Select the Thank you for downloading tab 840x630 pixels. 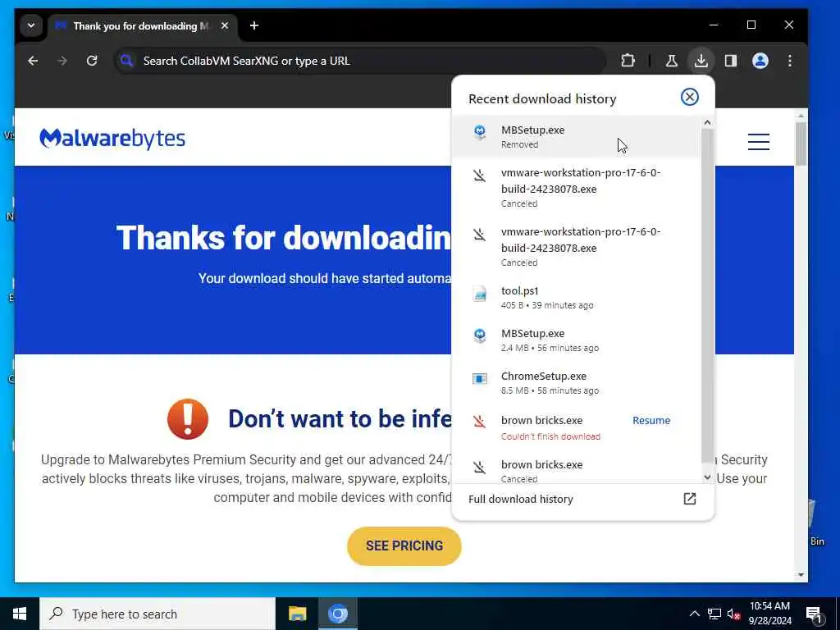140,25
